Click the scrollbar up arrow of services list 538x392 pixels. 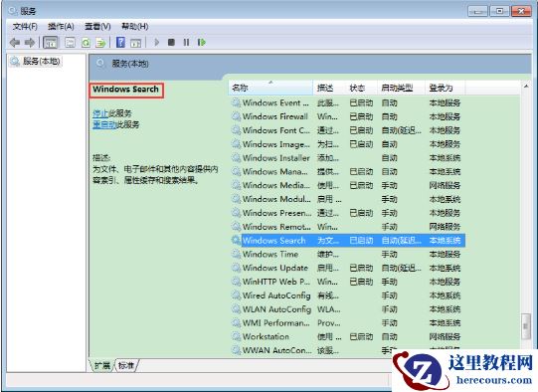(526, 87)
